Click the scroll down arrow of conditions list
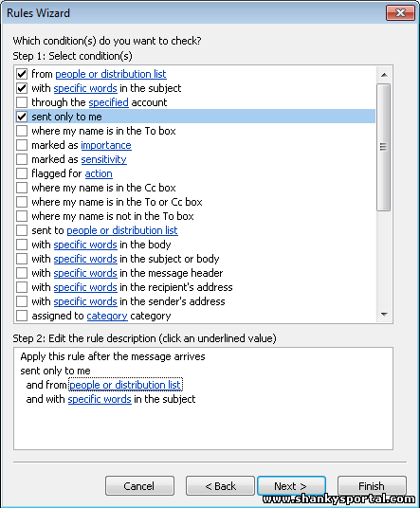This screenshot has width=420, height=508. click(384, 315)
